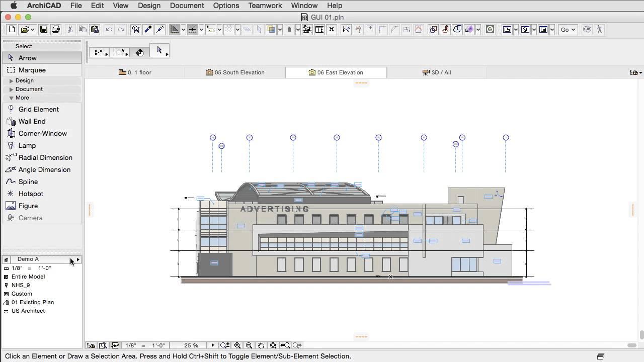
Task: Click the 3D walk-through person icon
Action: point(599,30)
